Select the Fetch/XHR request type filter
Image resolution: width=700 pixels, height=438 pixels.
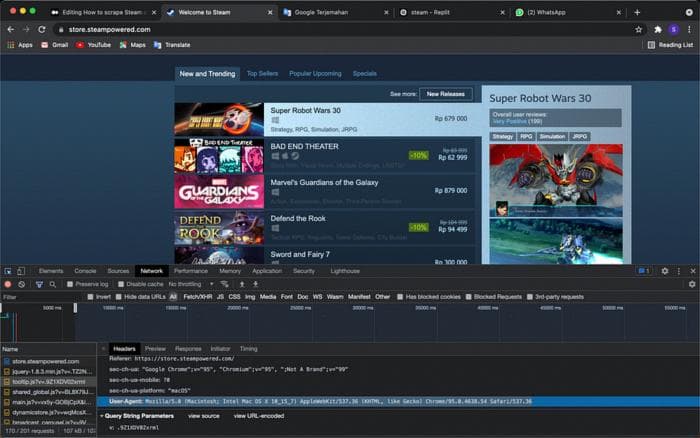198,297
